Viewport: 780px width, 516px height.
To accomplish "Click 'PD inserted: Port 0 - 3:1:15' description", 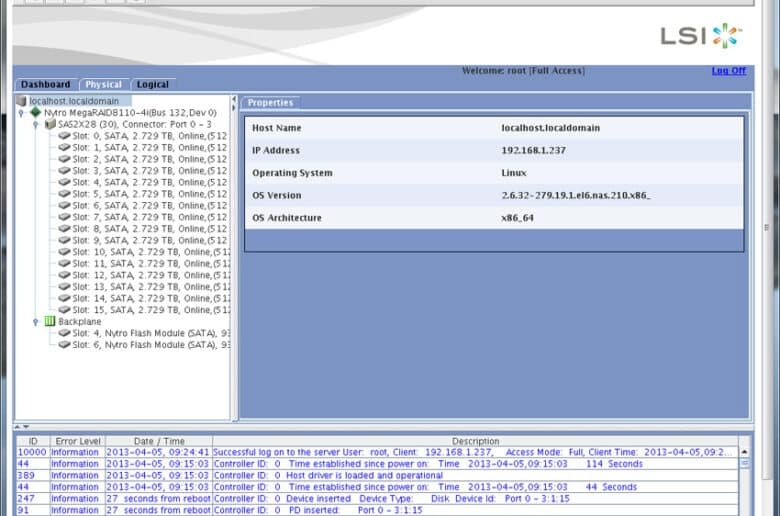I will coord(356,510).
